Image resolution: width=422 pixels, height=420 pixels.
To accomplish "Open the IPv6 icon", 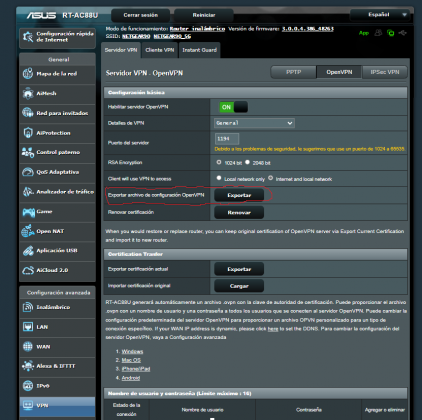I will pyautogui.click(x=28, y=386).
